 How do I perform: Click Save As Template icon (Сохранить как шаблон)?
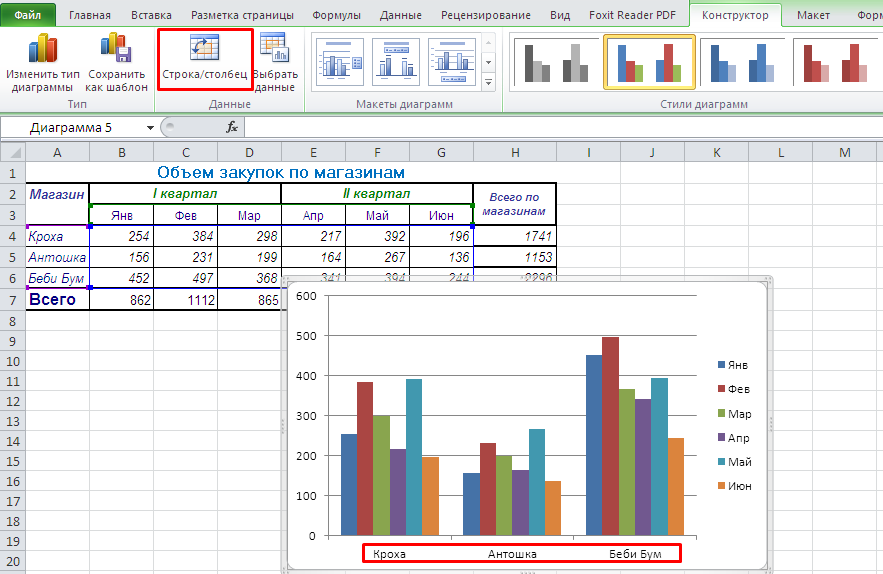pyautogui.click(x=116, y=52)
